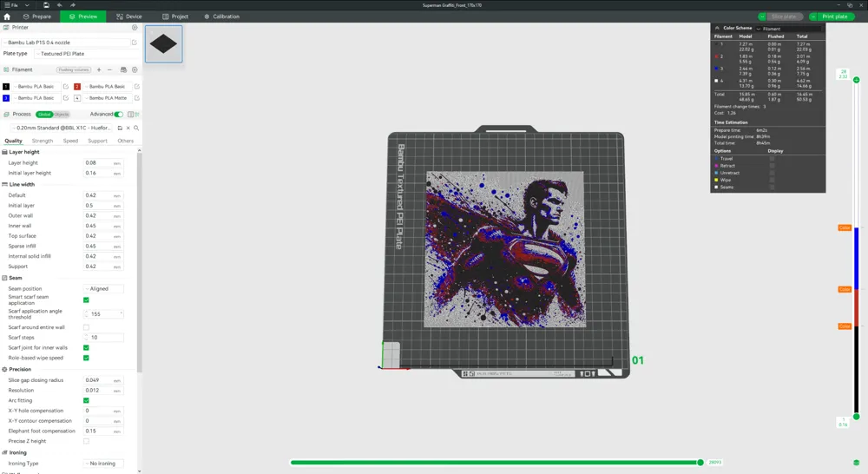The image size is (868, 474).
Task: Click filament 3 blue color swatch
Action: [6, 98]
